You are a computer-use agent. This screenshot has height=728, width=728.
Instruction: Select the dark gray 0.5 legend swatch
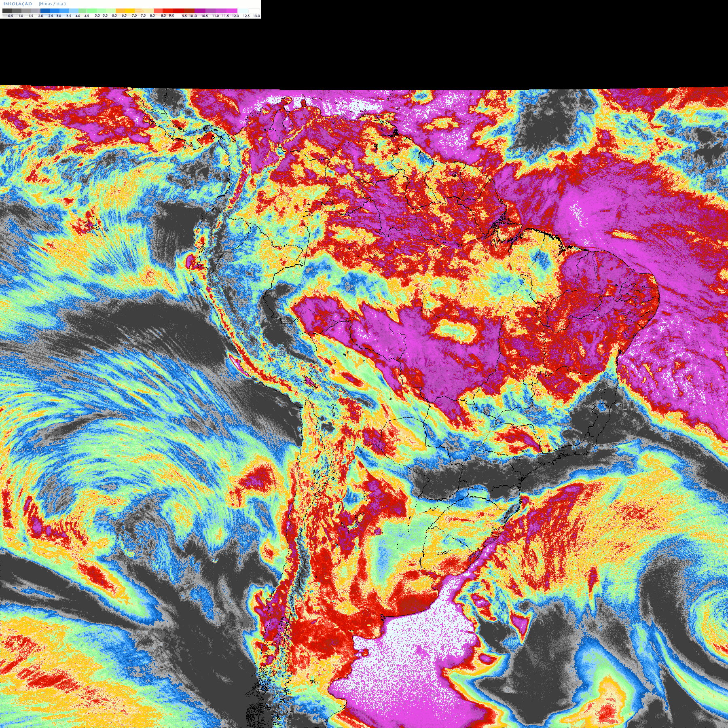coord(7,11)
